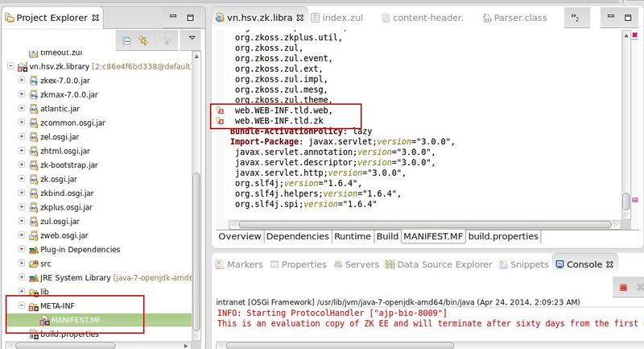Expand the zkex-7.0.0.jar tree node
The height and width of the screenshot is (349, 644).
click(22, 81)
